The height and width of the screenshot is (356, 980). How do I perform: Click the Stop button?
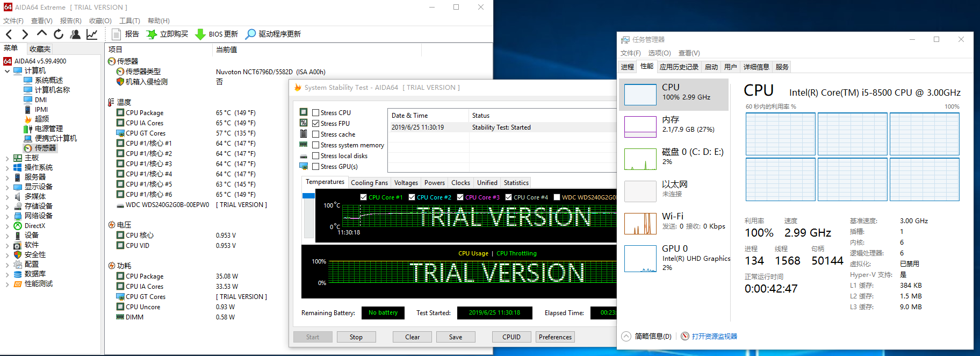tap(356, 337)
